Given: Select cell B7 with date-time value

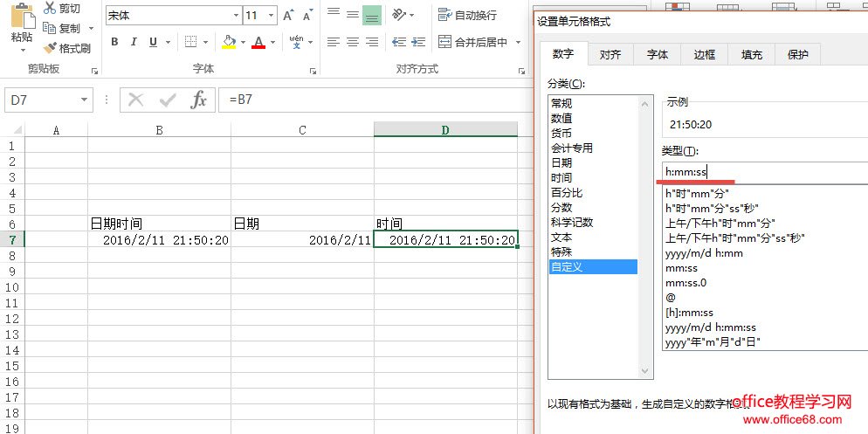Looking at the screenshot, I should click(160, 239).
